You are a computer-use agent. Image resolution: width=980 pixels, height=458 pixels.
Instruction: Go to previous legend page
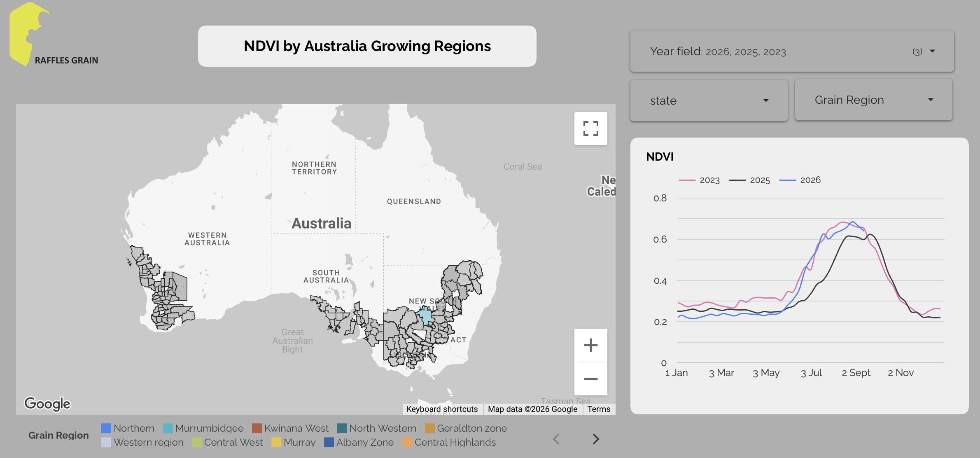click(556, 439)
